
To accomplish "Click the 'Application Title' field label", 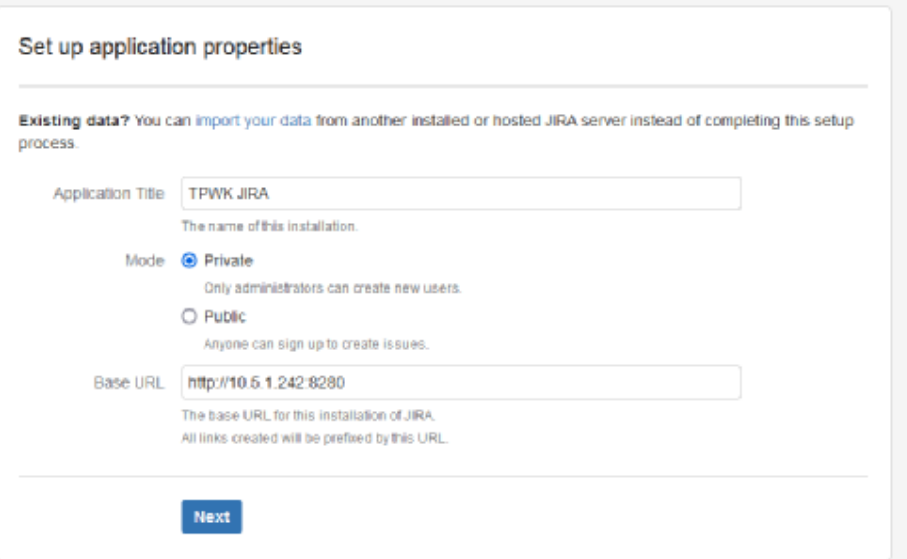I will 108,194.
